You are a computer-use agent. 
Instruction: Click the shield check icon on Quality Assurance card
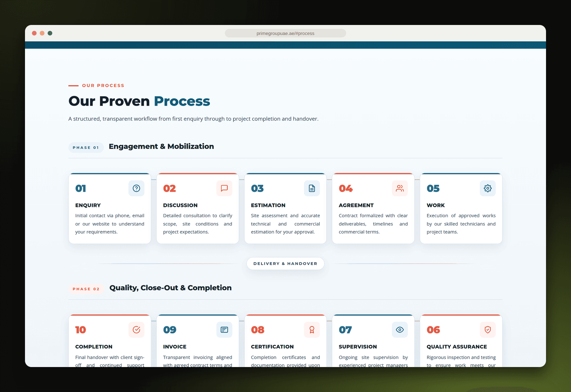[487, 330]
